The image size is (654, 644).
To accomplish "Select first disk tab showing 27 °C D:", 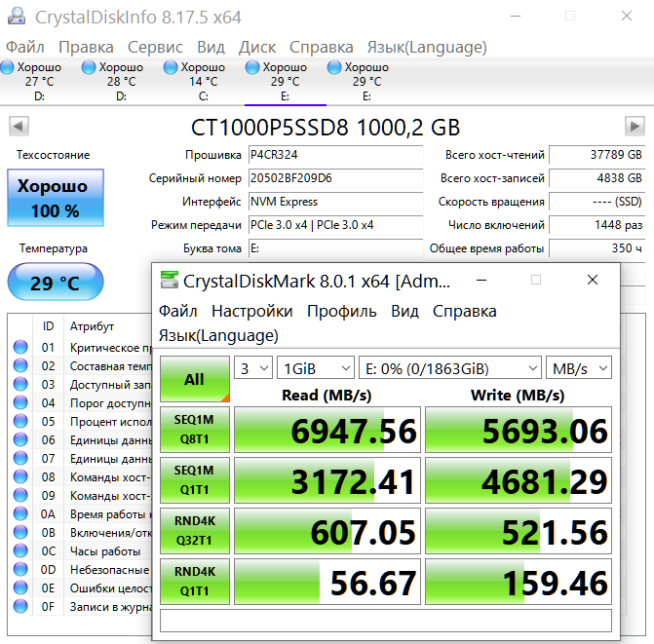I will pyautogui.click(x=39, y=81).
